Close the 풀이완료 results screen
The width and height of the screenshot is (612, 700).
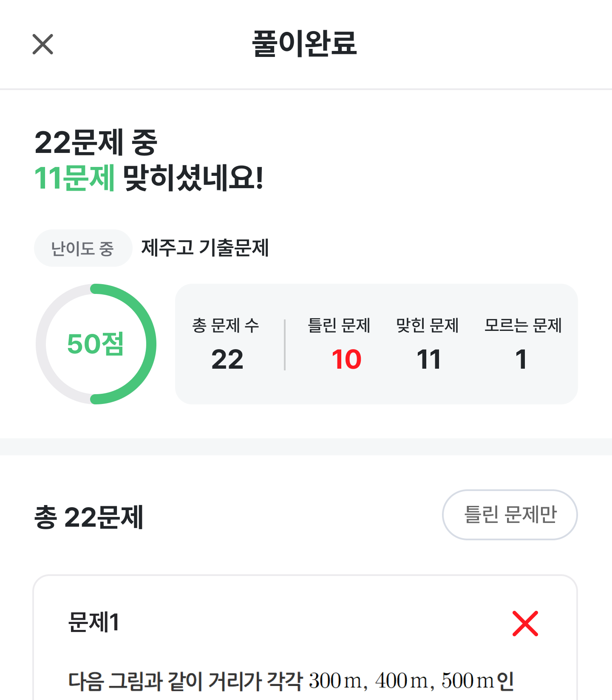pos(43,44)
